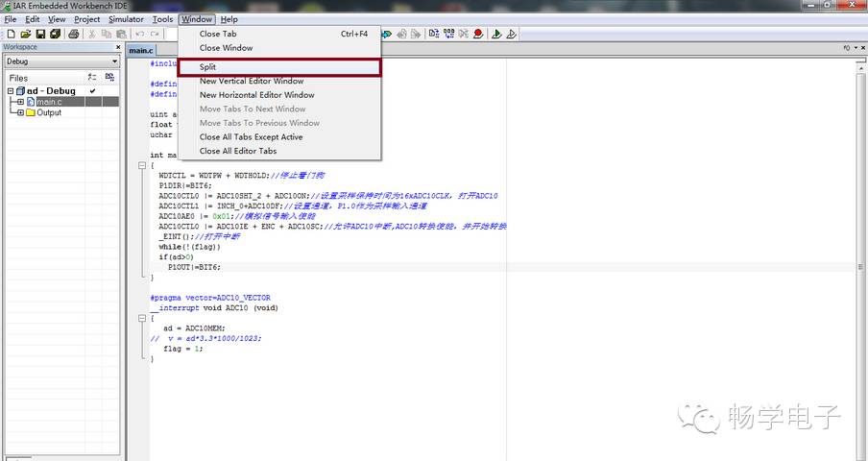Open the Help menu
The image size is (868, 461).
(x=229, y=19)
